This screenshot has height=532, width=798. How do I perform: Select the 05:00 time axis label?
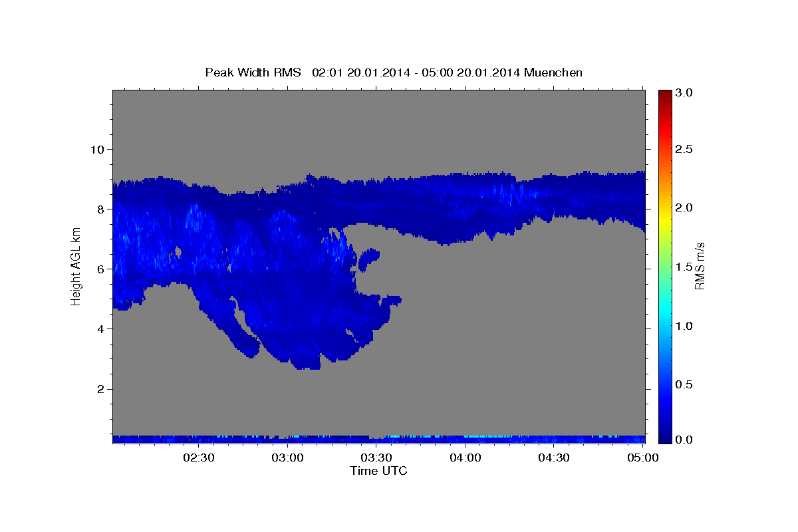point(643,458)
